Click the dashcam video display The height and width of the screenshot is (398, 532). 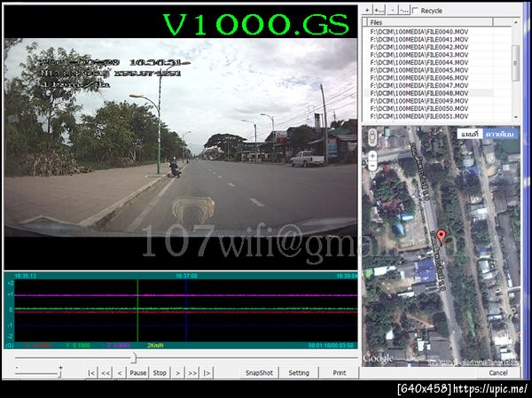(181, 137)
